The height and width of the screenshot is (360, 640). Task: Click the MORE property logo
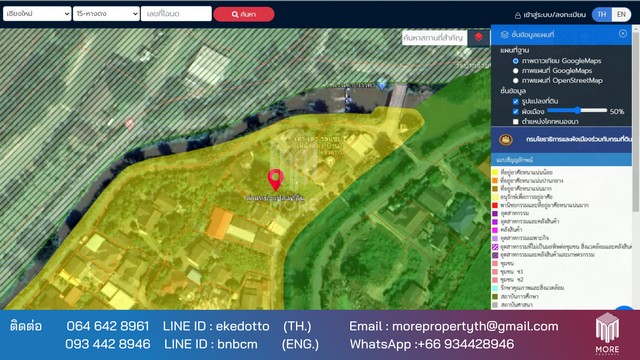[x=607, y=333]
